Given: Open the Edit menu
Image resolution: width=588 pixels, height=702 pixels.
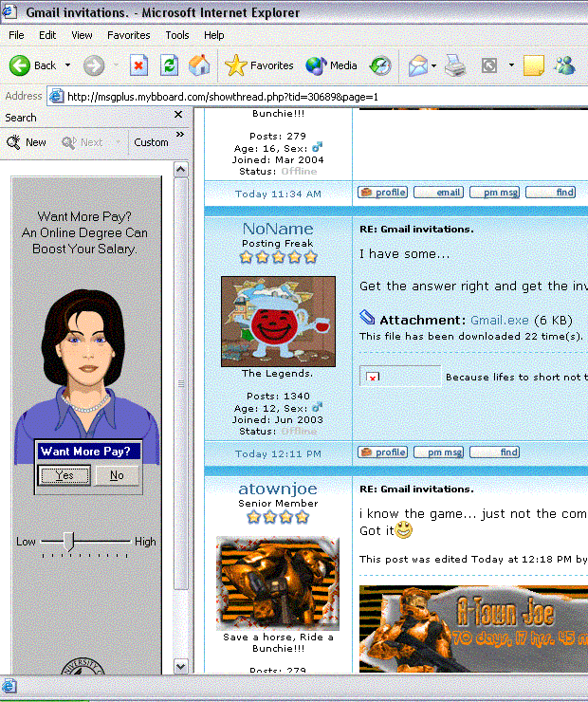Looking at the screenshot, I should 47,35.
